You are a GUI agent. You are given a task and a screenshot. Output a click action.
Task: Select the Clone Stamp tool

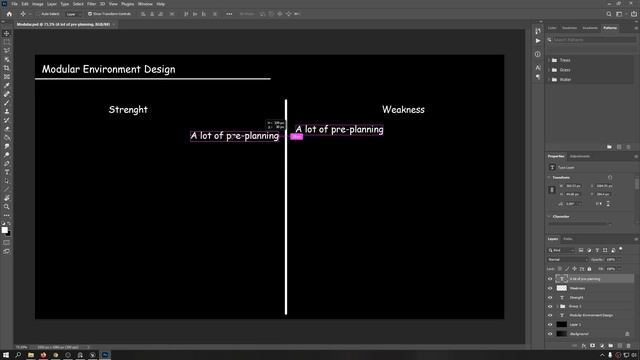(7, 111)
